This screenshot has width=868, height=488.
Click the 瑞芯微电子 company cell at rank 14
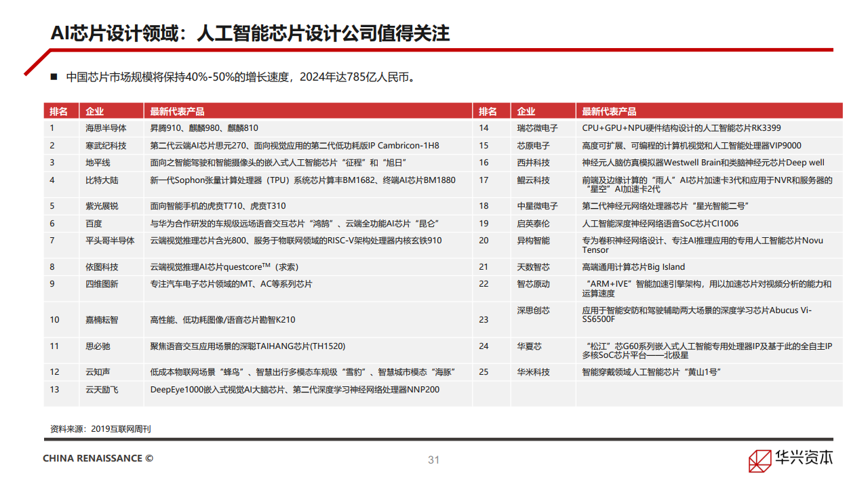point(537,128)
